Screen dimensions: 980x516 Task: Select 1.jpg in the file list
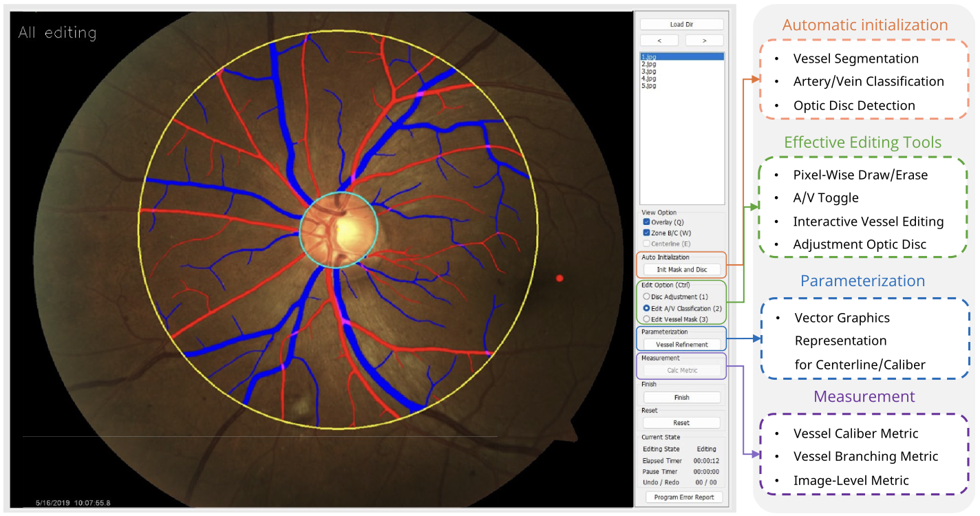[x=681, y=56]
